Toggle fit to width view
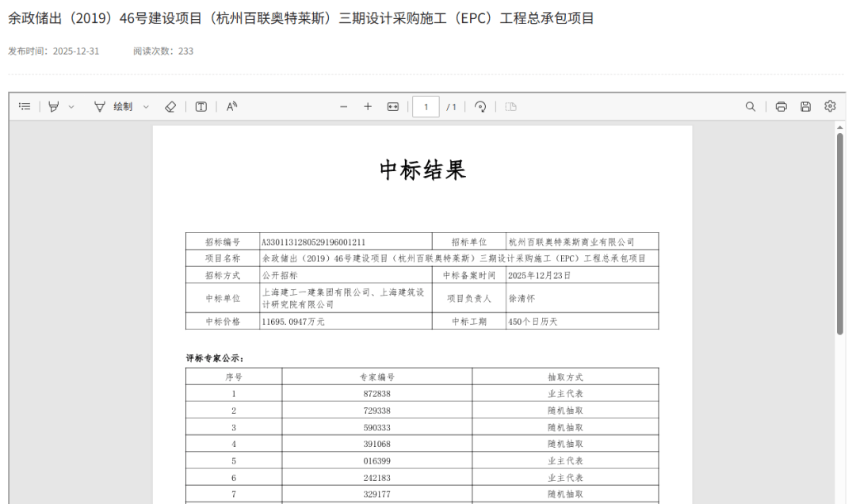This screenshot has height=504, width=856. pos(392,107)
